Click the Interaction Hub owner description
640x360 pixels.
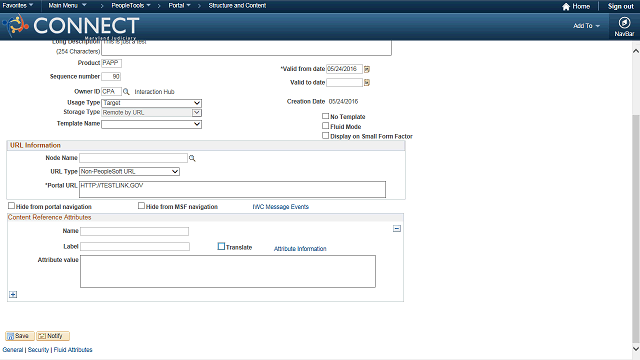(154, 92)
